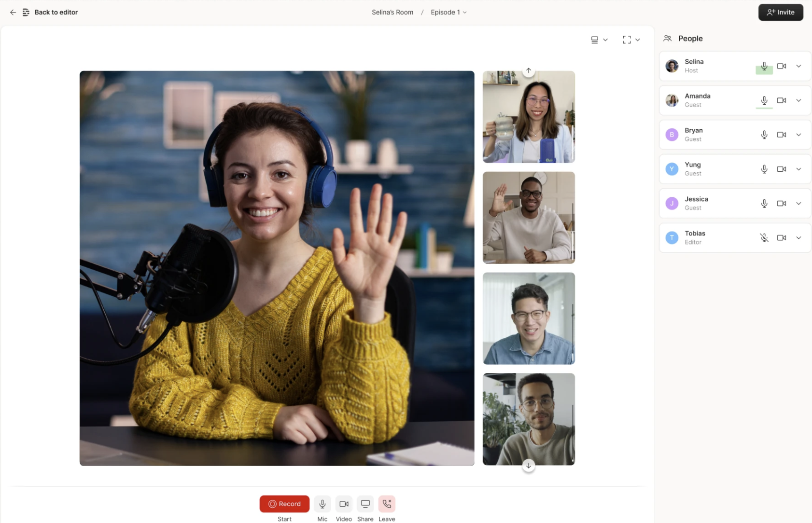Viewport: 812px width, 523px height.
Task: Unmute Tobias's microphone
Action: pyautogui.click(x=764, y=237)
